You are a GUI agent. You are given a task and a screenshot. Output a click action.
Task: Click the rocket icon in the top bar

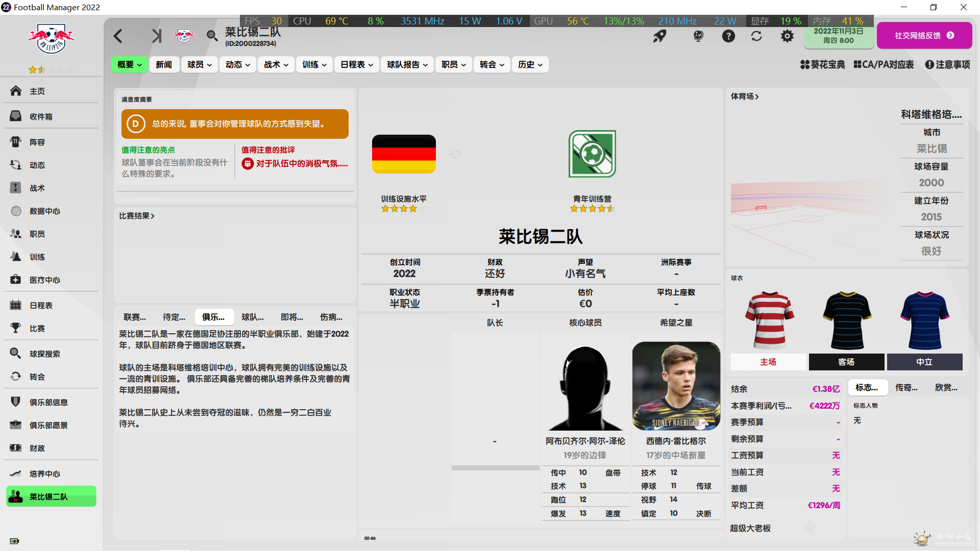[660, 36]
